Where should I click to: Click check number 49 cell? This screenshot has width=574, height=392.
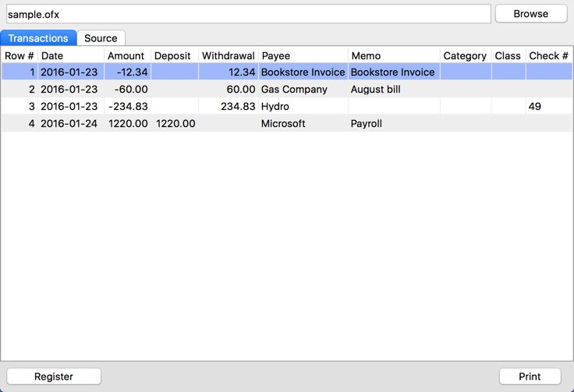pyautogui.click(x=549, y=107)
